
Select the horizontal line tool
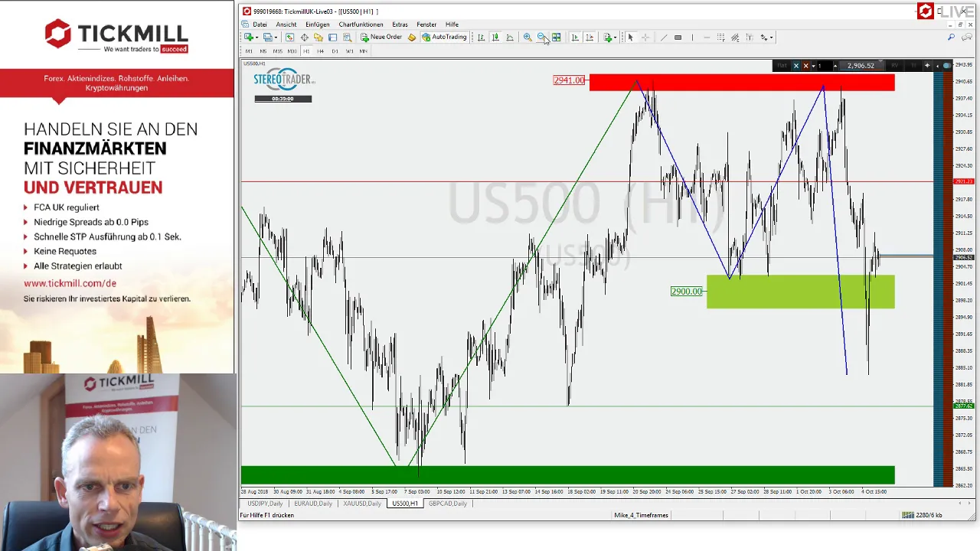click(x=707, y=37)
